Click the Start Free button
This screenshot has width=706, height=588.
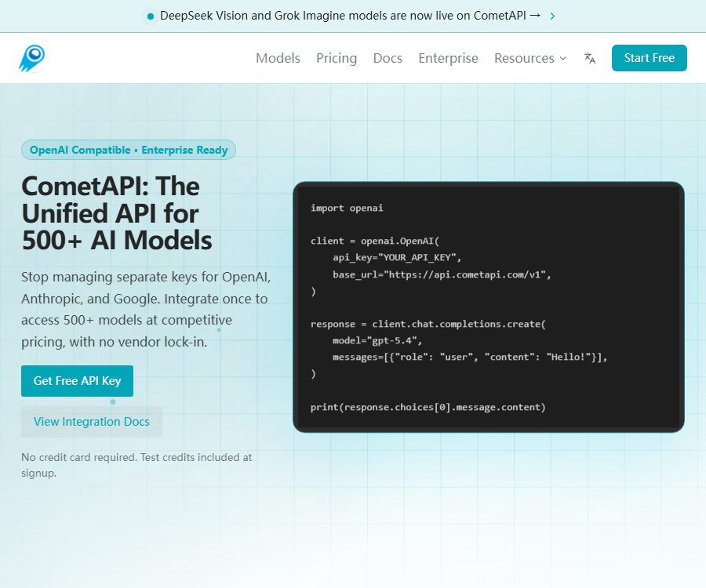tap(649, 58)
